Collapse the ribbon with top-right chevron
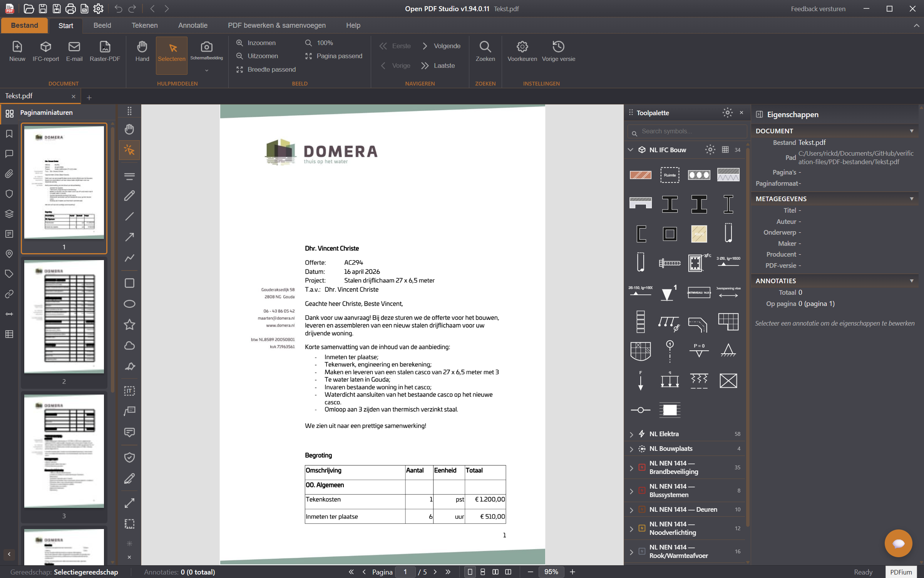924x578 pixels. pos(916,25)
